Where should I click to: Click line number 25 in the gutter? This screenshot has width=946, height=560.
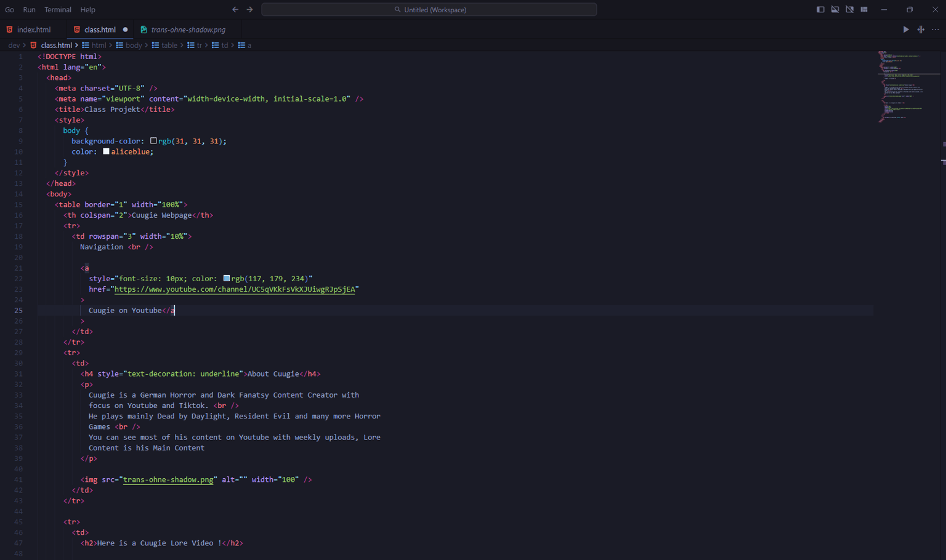pos(18,311)
